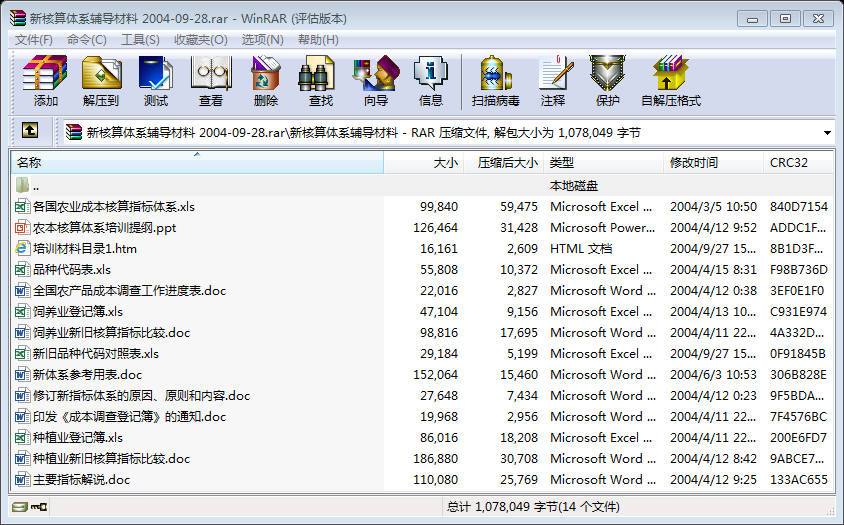Select file 新旧品种代码对照表.xls
This screenshot has width=844, height=525.
coord(95,353)
